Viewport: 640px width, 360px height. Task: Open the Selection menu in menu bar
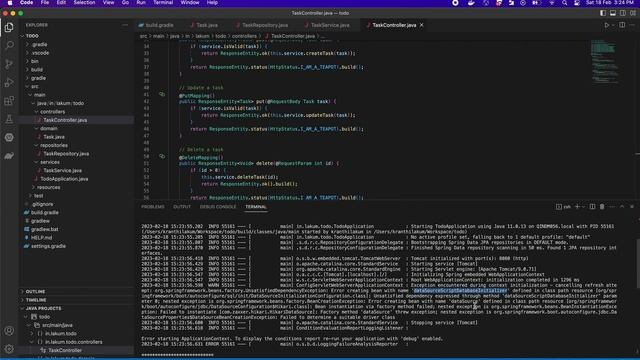click(x=84, y=3)
